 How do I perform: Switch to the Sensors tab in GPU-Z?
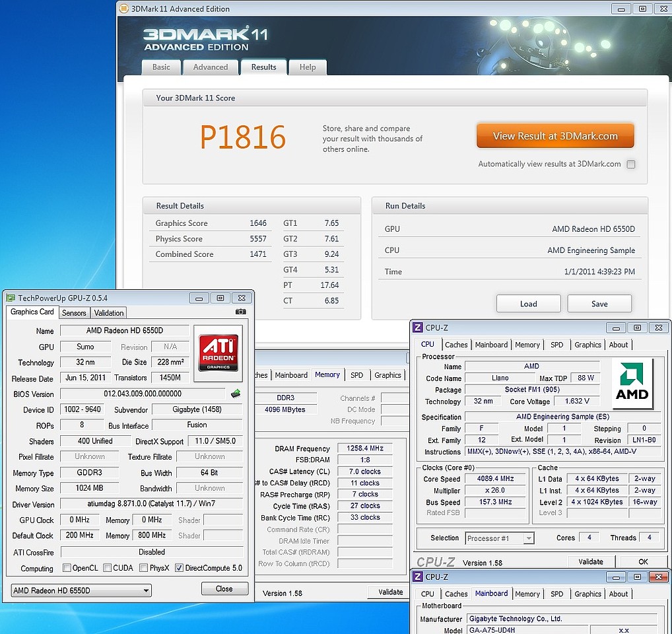[74, 313]
